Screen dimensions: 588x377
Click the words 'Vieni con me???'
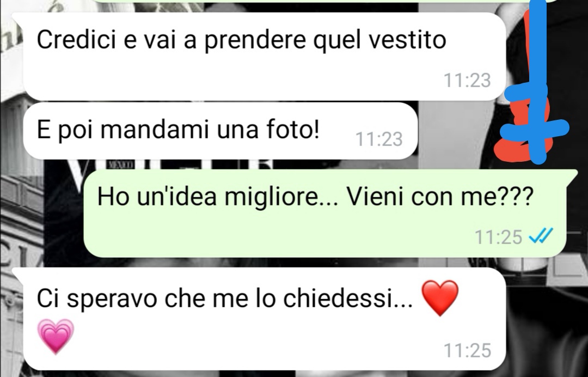(x=439, y=196)
